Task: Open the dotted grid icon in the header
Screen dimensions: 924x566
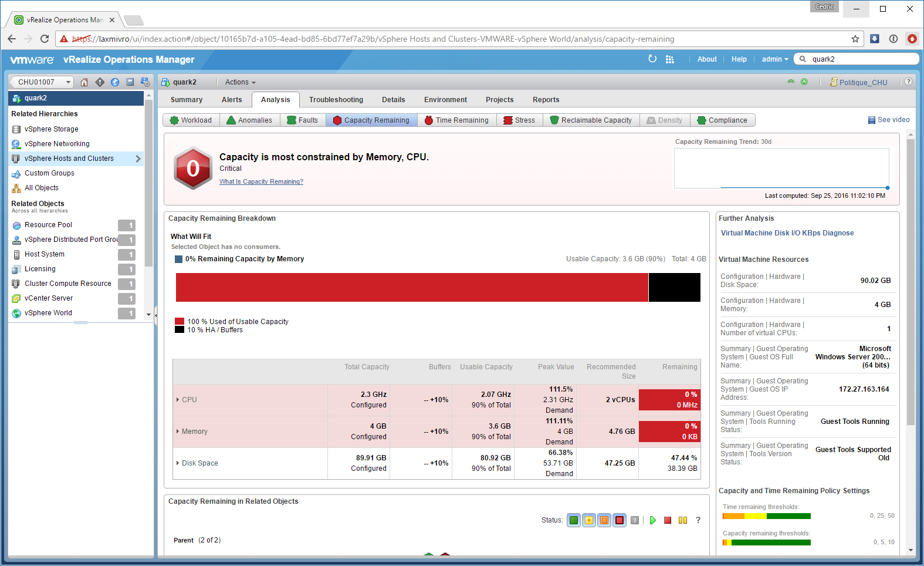Action: pos(670,59)
